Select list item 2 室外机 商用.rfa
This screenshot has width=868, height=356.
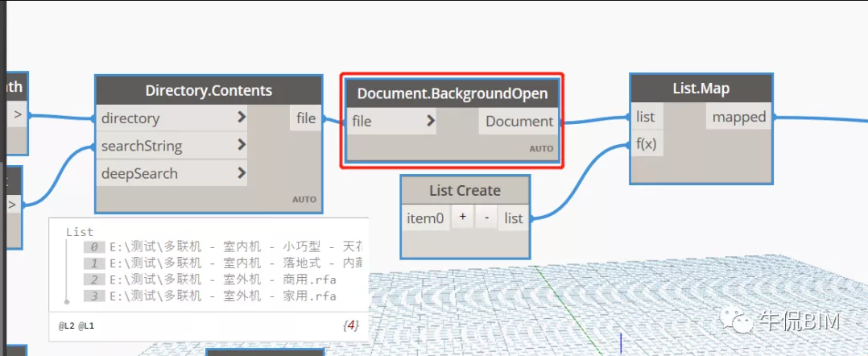210,279
